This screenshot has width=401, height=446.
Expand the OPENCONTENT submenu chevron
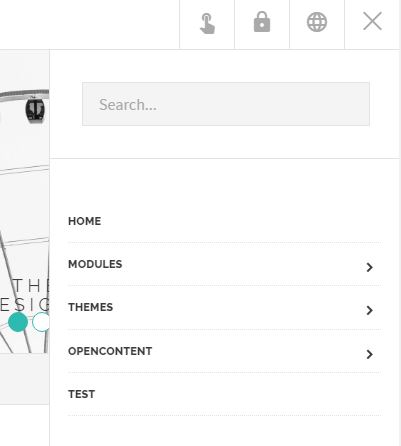point(369,354)
